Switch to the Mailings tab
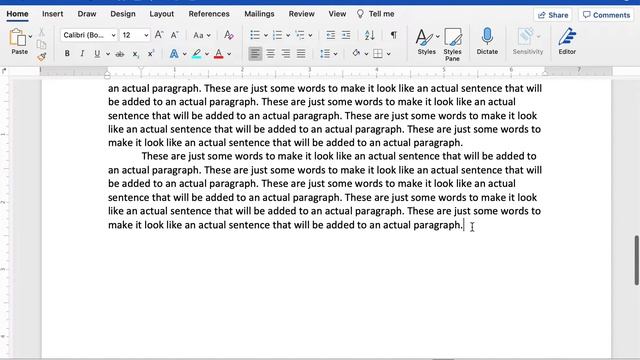 click(259, 14)
